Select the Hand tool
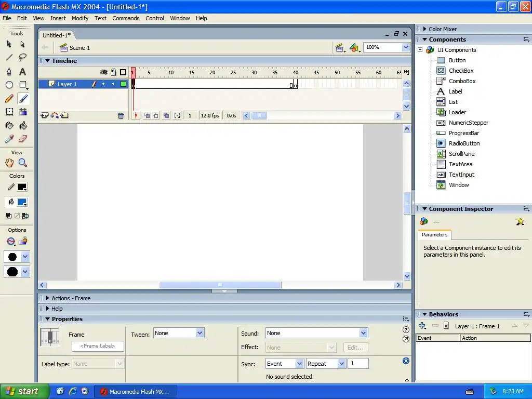The width and height of the screenshot is (532, 399). tap(9, 163)
